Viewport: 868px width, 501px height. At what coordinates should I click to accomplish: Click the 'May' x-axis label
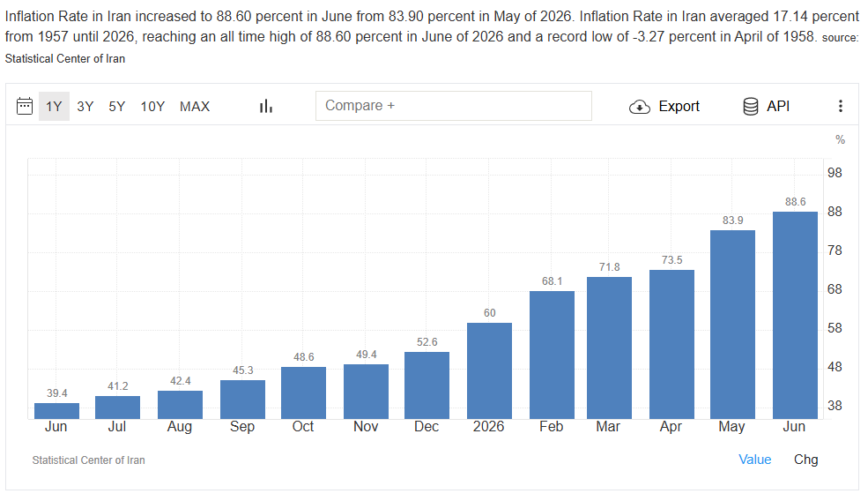click(731, 427)
